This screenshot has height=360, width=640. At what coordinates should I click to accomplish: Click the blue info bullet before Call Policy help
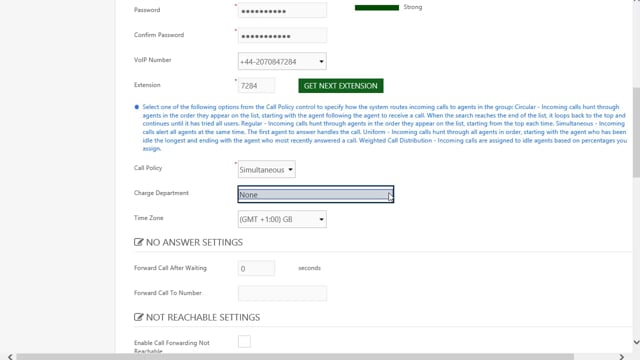point(137,107)
